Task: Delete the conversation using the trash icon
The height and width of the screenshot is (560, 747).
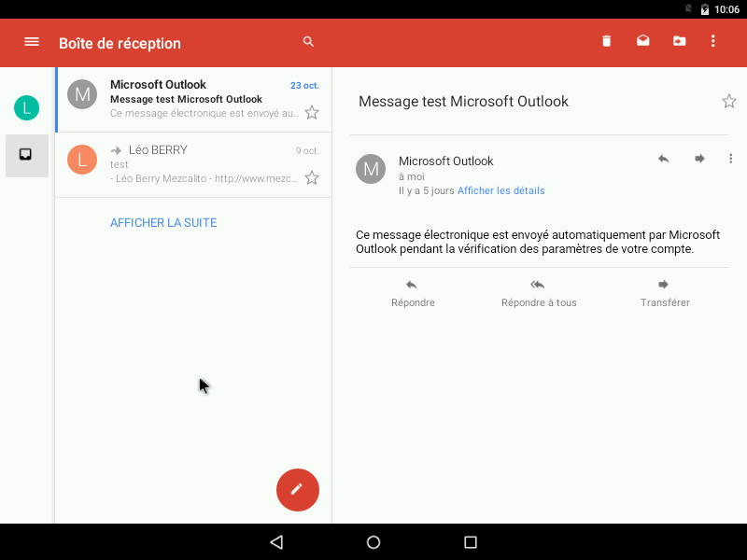Action: pos(606,41)
